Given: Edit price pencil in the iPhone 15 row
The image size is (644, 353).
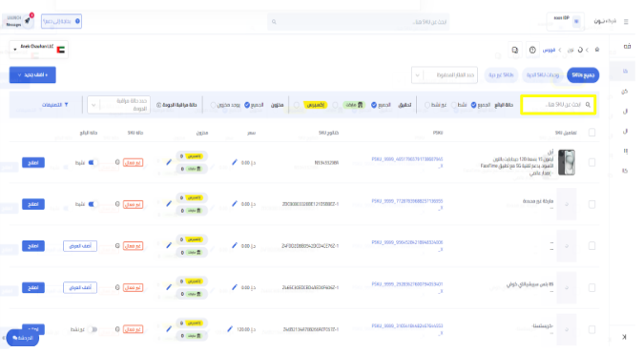Looking at the screenshot, I should pyautogui.click(x=234, y=163).
